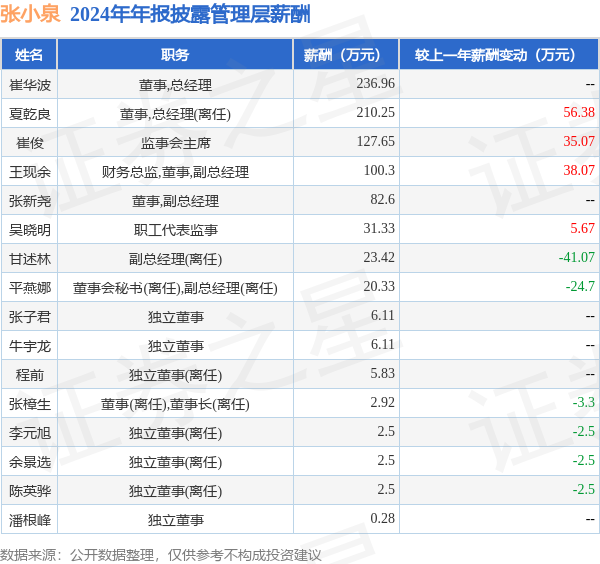Click the data source footnote 数据来源
This screenshot has width=600, height=564.
click(28, 555)
